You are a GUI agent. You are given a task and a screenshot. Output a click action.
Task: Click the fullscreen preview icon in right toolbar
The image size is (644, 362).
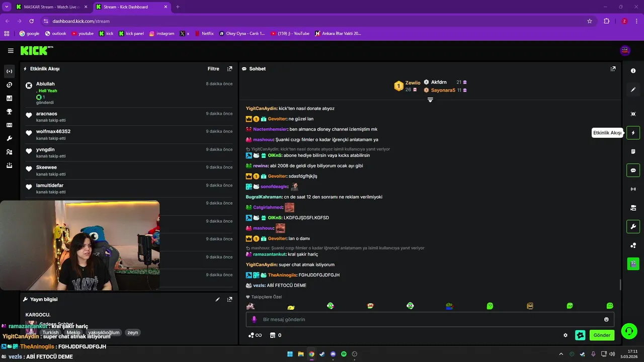point(633,114)
